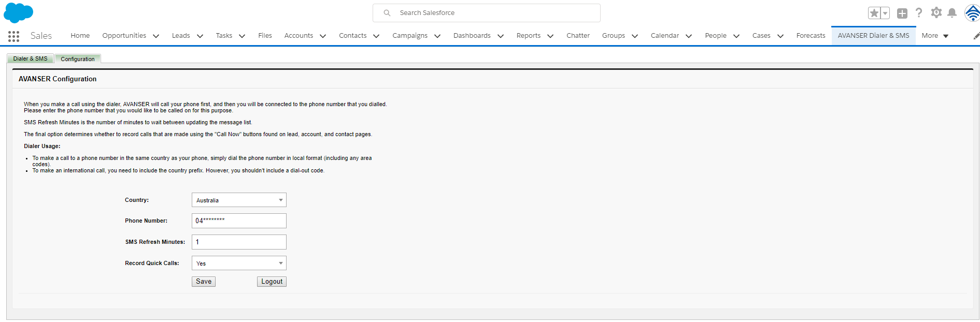Click the Dialer Usage: heading text
980x322 pixels.
[x=42, y=147]
